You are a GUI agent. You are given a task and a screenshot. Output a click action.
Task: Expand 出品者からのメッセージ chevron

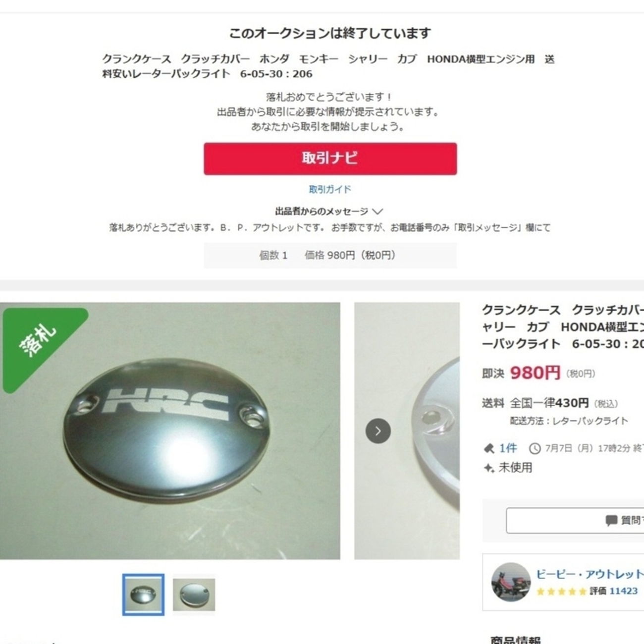(x=377, y=212)
